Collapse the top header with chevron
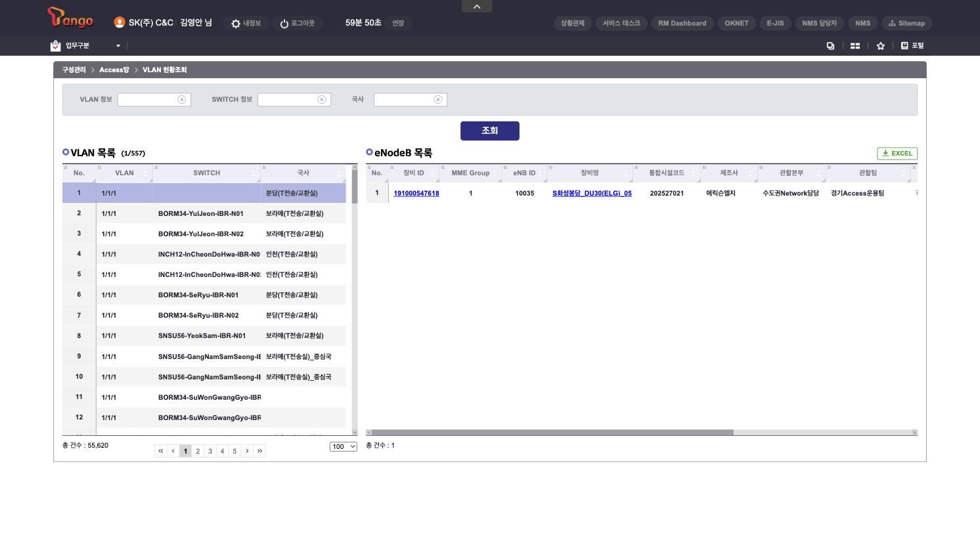980x533 pixels. tap(477, 6)
